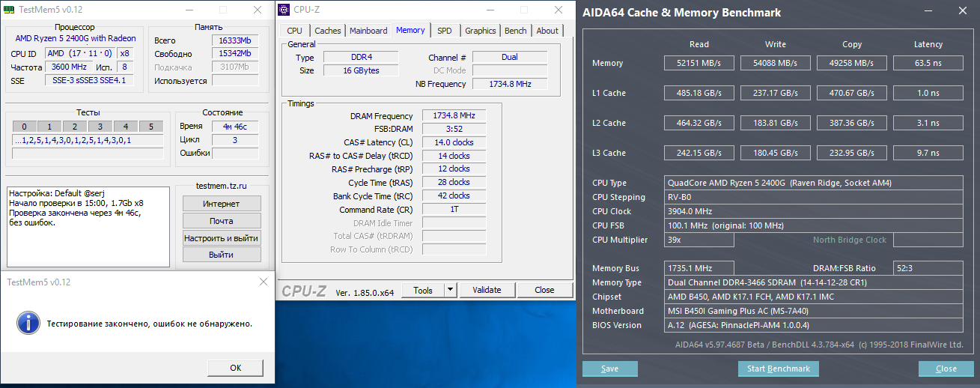
Task: Click the DDR4 type field in CPU-Z
Action: point(361,58)
